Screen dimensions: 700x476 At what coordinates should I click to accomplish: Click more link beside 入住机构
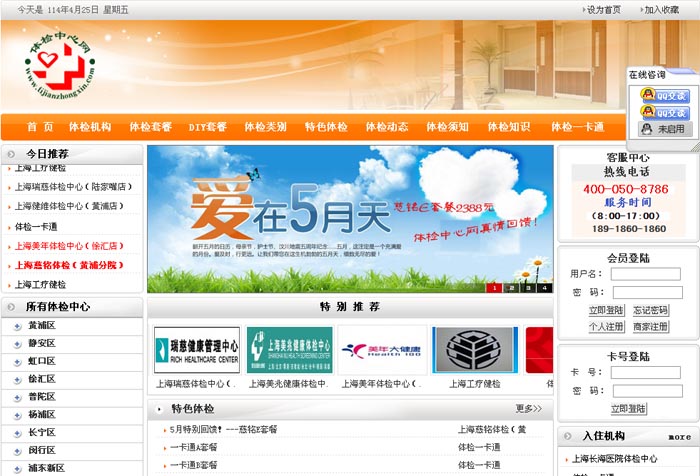(x=679, y=437)
